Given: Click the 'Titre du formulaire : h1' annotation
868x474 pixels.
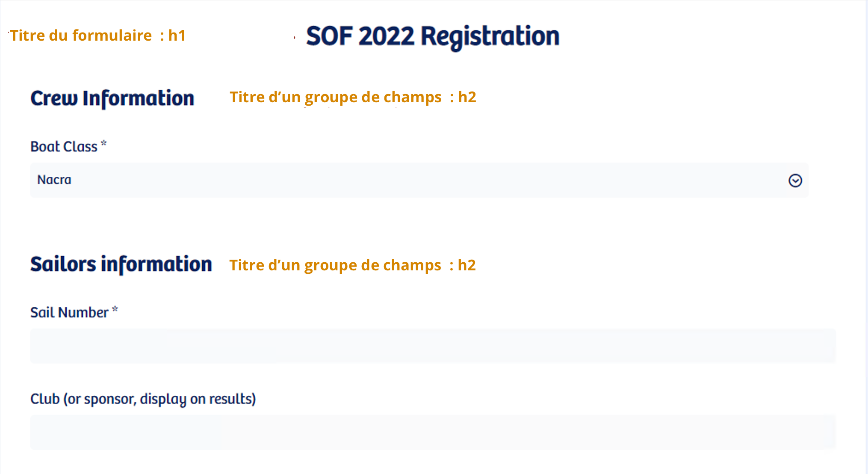Looking at the screenshot, I should pos(98,36).
